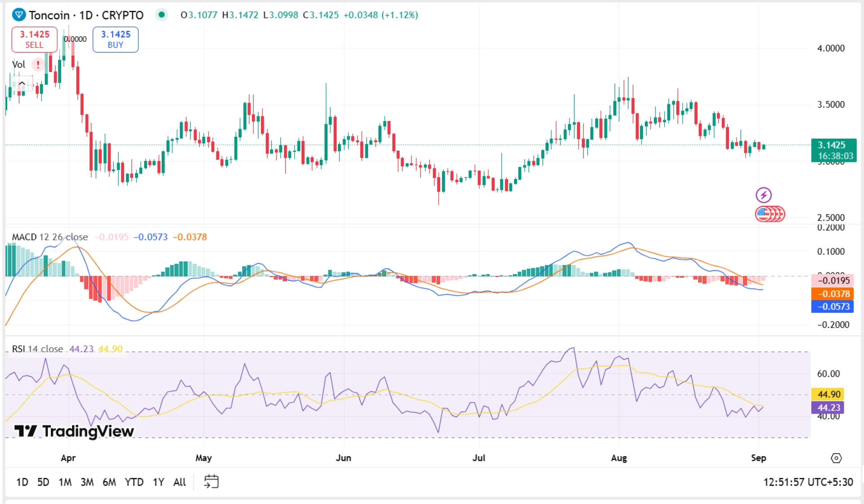Select the YTD range tab
This screenshot has height=504, width=864.
(x=134, y=481)
